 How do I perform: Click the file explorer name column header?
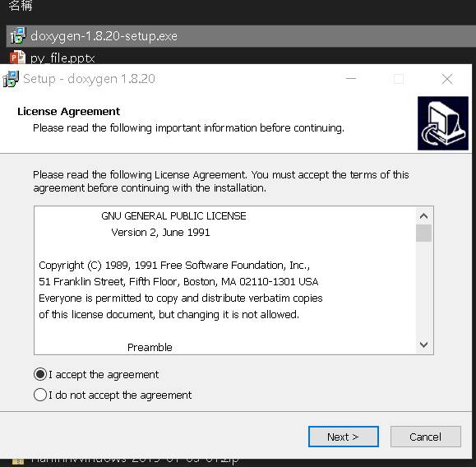[21, 6]
